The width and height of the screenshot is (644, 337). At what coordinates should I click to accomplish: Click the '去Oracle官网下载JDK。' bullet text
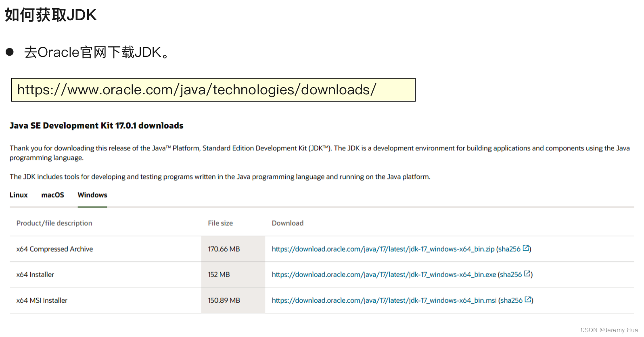pyautogui.click(x=97, y=52)
